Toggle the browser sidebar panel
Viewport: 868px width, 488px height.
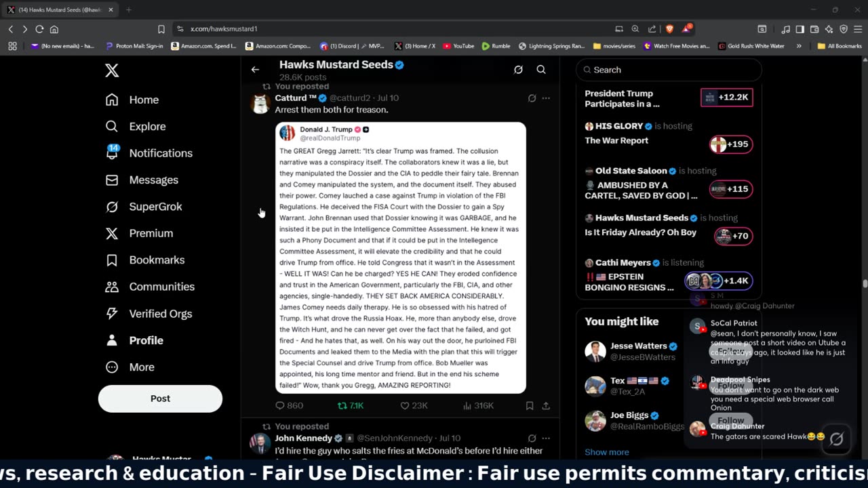point(800,29)
